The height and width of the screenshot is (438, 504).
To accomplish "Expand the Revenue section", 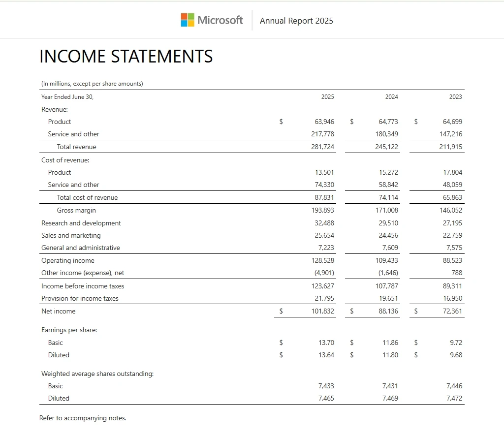I will click(x=54, y=109).
